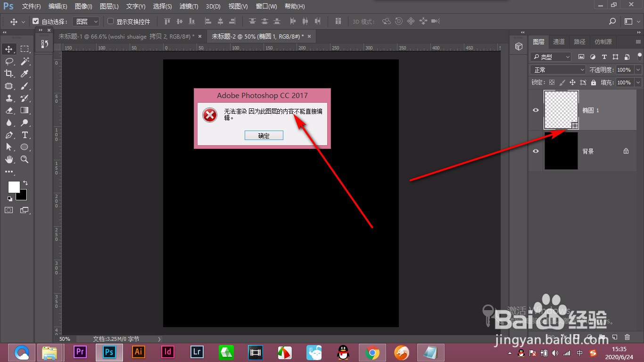Viewport: 644px width, 362px height.
Task: Open the 图层(L) menu
Action: pyautogui.click(x=109, y=6)
